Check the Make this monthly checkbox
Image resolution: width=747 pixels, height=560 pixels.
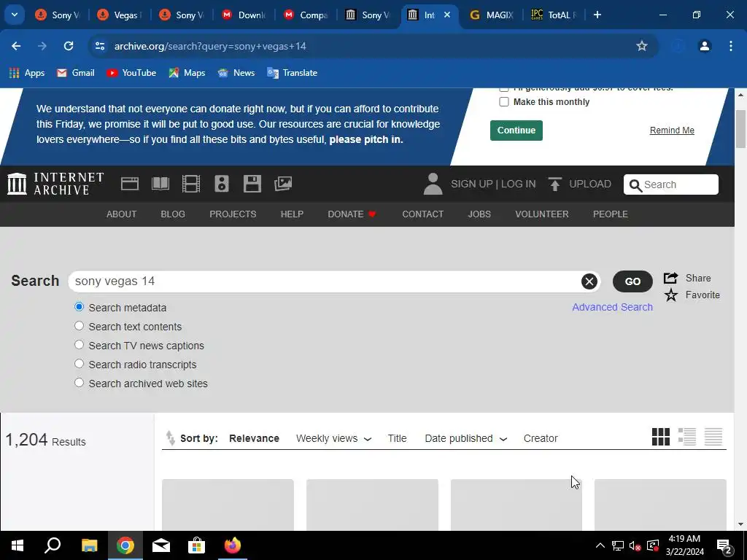click(504, 102)
